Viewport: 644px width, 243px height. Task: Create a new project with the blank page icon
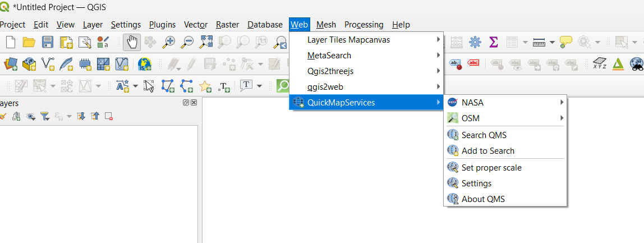point(11,42)
